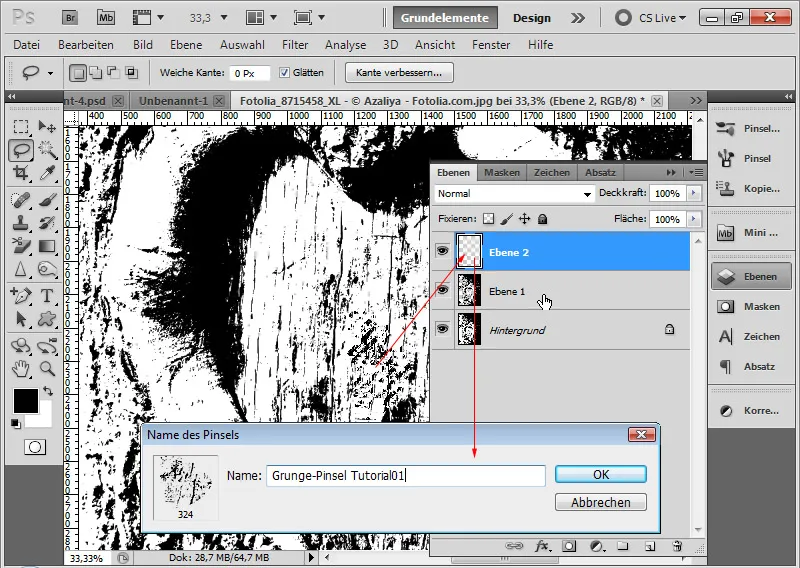Switch to the Zeichen tab
The width and height of the screenshot is (800, 568).
point(552,172)
